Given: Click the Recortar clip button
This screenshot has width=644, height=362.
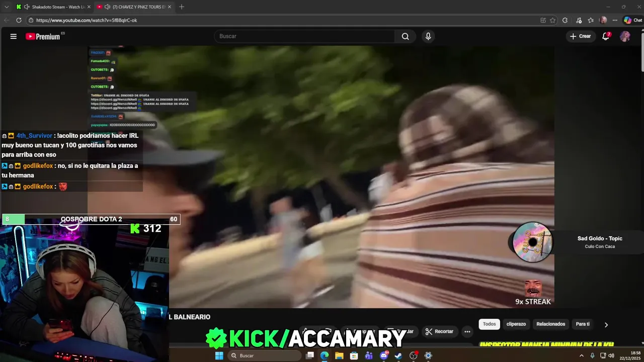Looking at the screenshot, I should pyautogui.click(x=439, y=331).
